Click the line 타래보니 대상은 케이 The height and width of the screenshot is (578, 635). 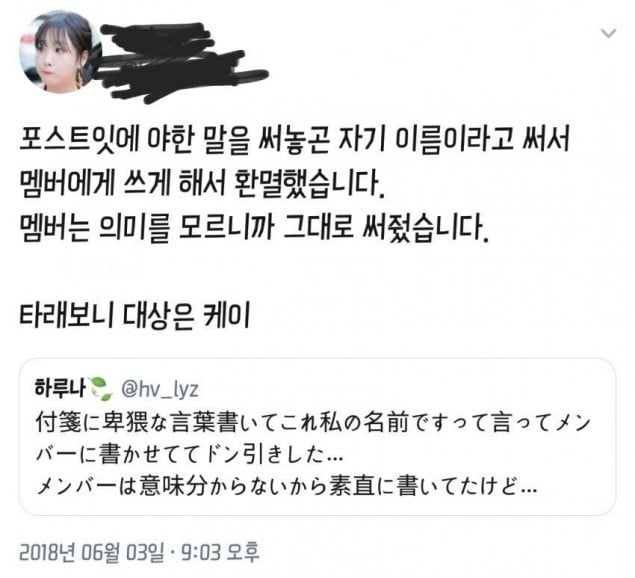pos(134,315)
